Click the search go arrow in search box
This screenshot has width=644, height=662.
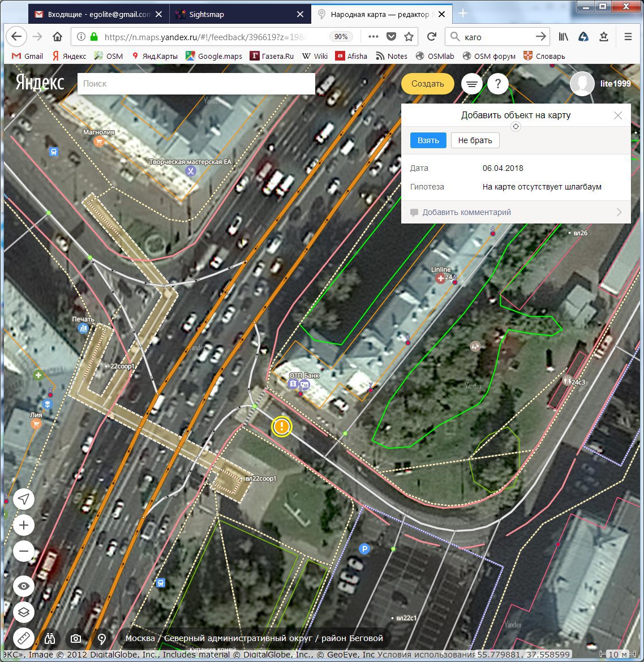click(540, 37)
